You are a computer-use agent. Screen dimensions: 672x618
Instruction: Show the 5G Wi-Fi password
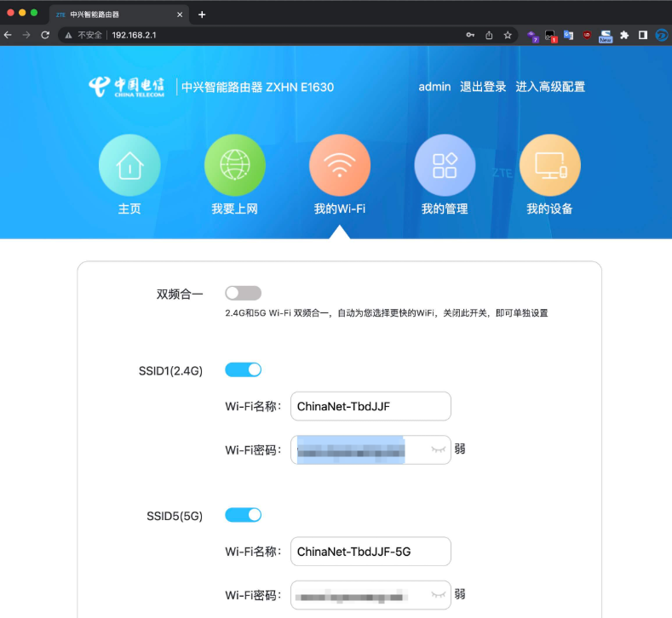click(x=438, y=594)
